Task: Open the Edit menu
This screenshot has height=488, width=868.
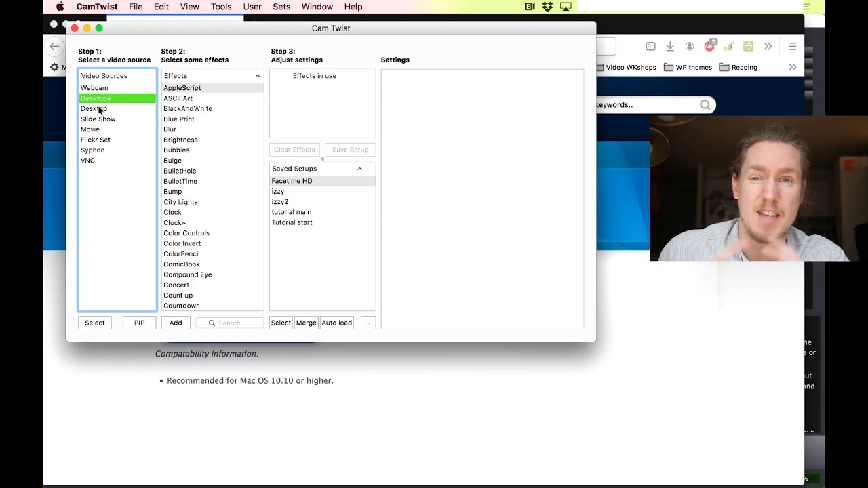Action: coord(161,7)
